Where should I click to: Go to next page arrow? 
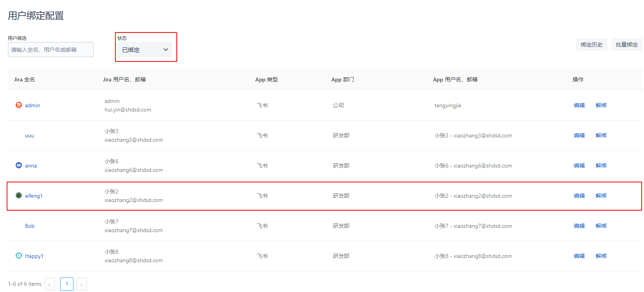pos(81,285)
